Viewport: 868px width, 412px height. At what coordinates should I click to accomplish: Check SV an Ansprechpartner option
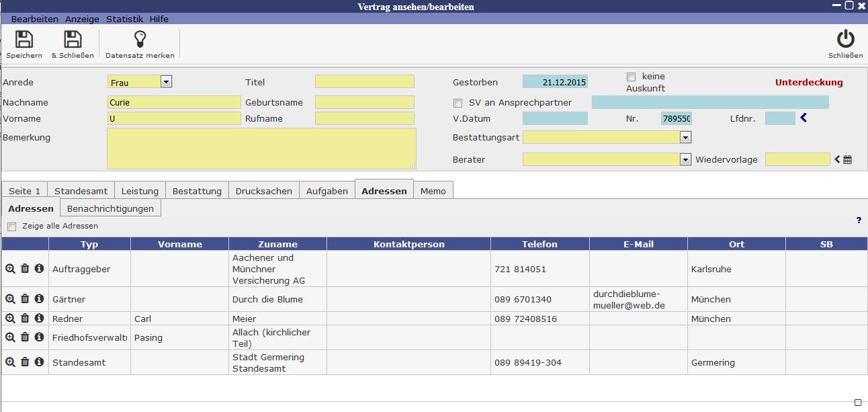458,103
